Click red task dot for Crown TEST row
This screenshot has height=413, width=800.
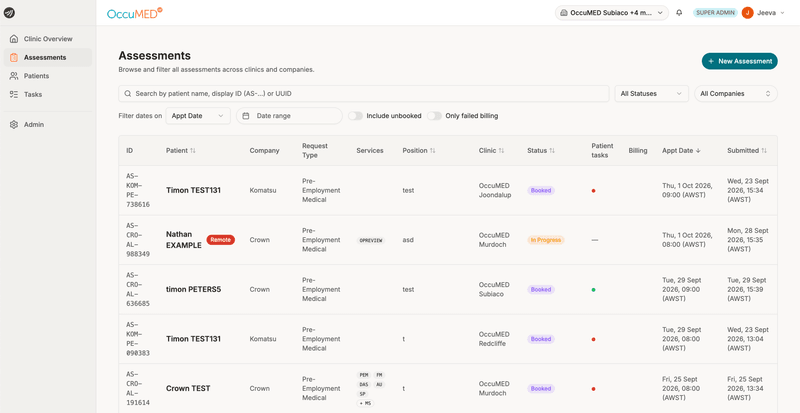coord(593,388)
